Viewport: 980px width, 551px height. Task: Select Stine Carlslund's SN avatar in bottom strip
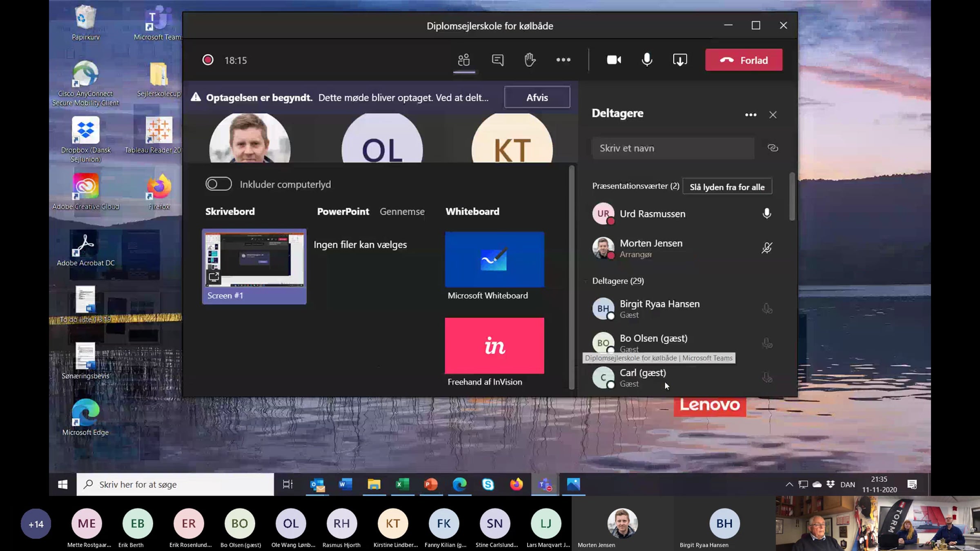pos(495,524)
